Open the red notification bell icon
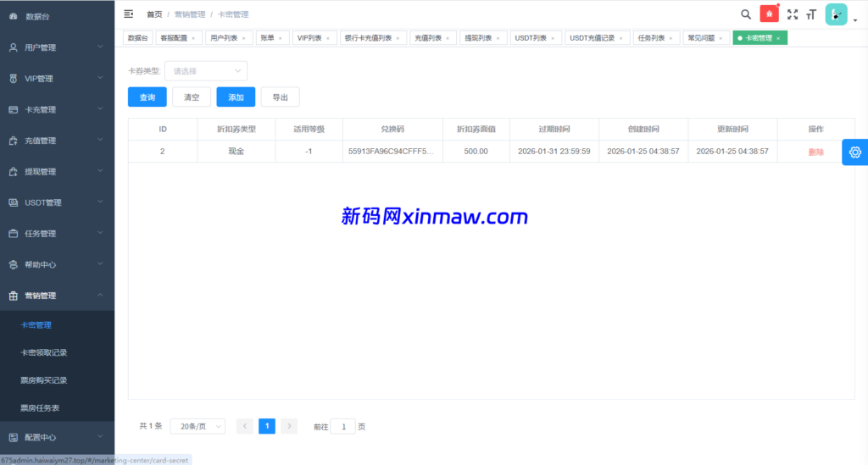The width and height of the screenshot is (868, 465). pos(769,14)
